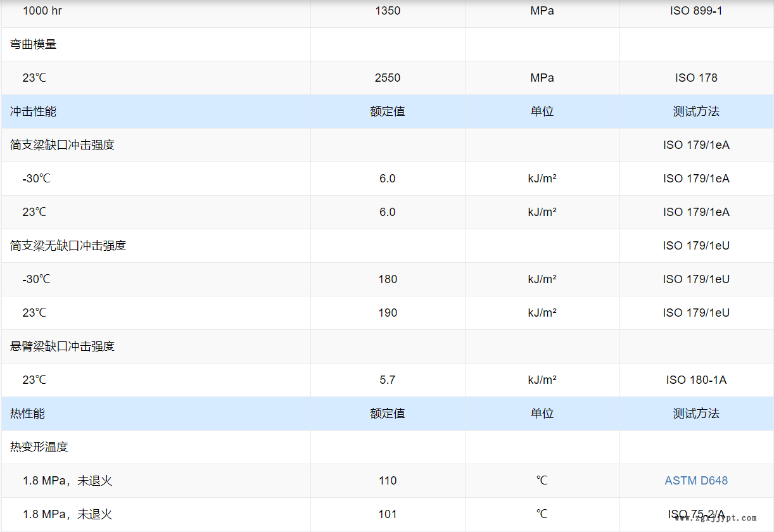This screenshot has width=774, height=532.
Task: Click ISO 179/1eU in the 180 row
Action: point(696,279)
